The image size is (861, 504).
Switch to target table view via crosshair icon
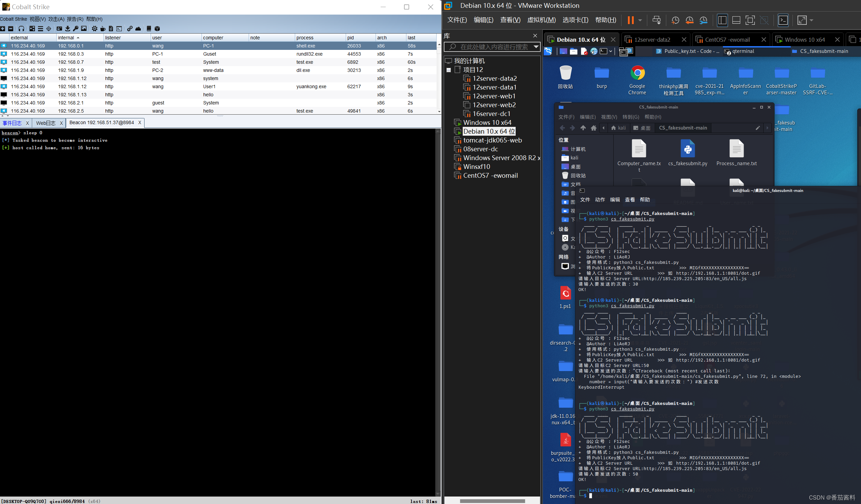[x=49, y=29]
